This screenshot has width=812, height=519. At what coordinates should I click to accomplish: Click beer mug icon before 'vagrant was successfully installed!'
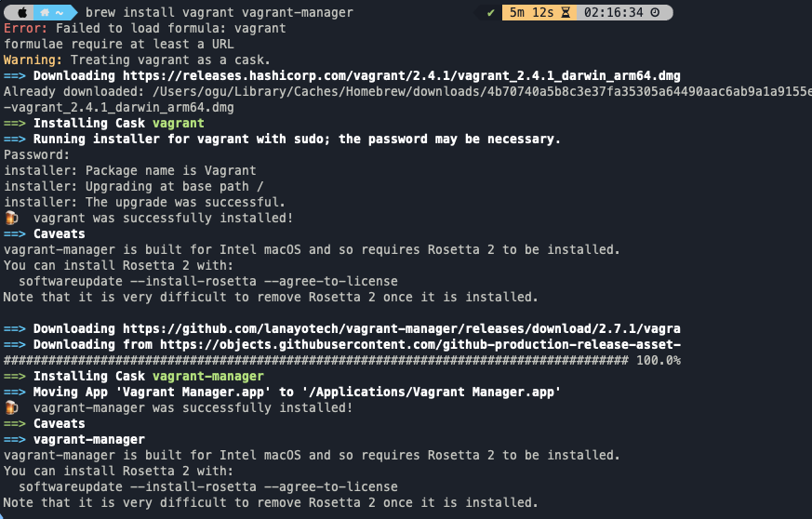[11, 218]
